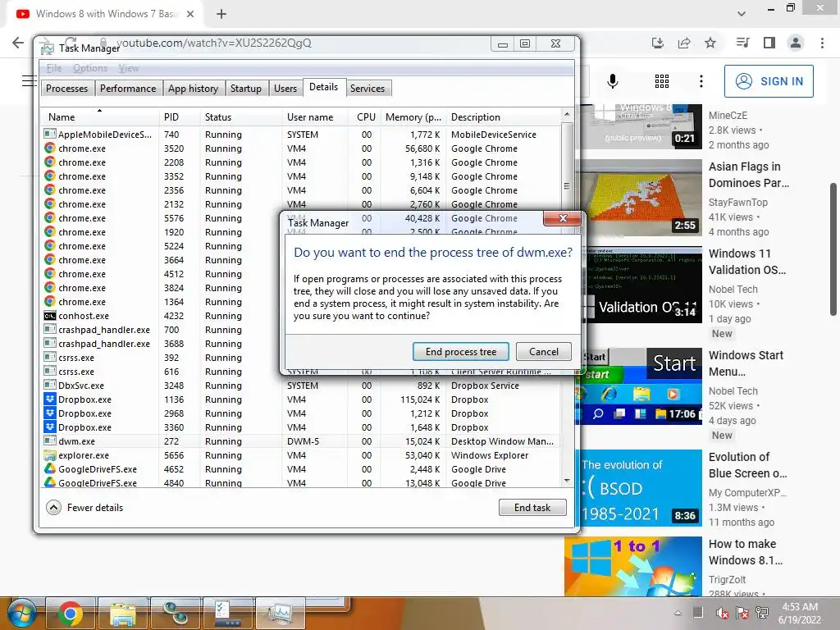Sort by the Status column header
This screenshot has width=840, height=630.
[x=240, y=116]
